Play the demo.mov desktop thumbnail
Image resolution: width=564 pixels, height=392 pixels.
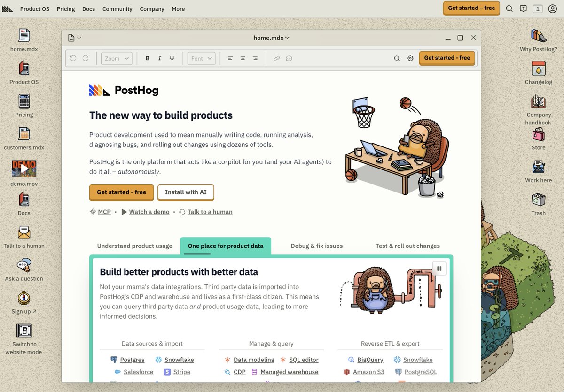(24, 169)
